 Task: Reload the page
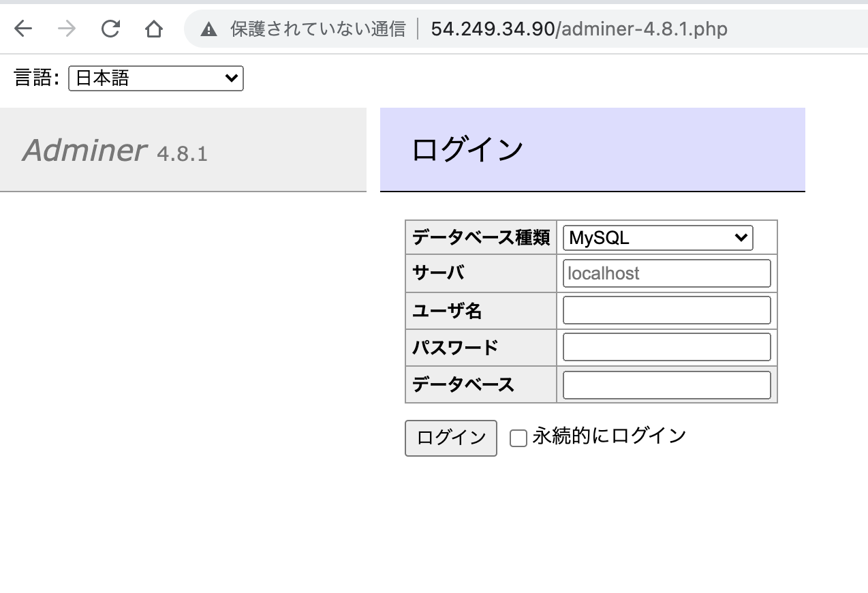pos(110,29)
